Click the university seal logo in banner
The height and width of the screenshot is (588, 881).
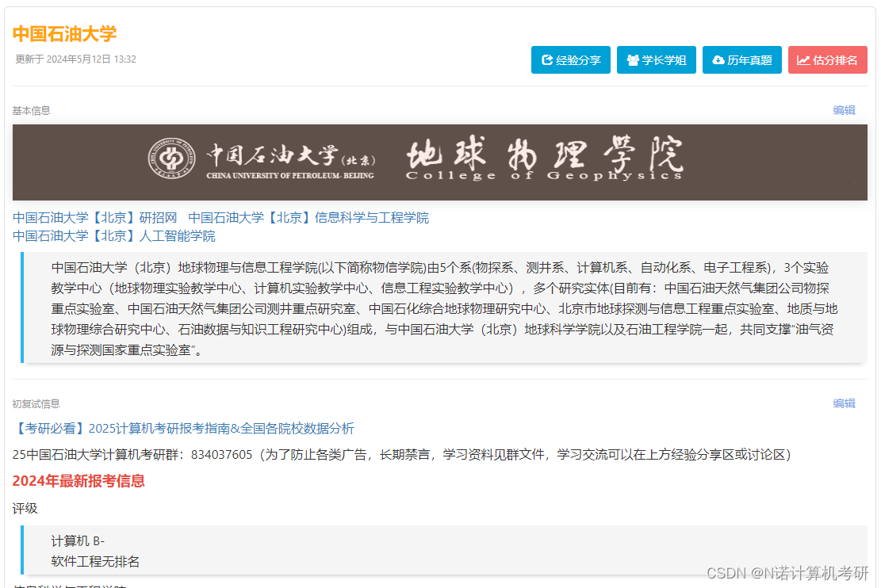[171, 158]
